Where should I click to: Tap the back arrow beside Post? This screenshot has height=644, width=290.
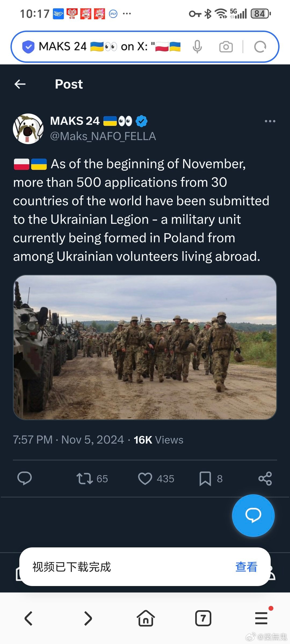(x=20, y=84)
